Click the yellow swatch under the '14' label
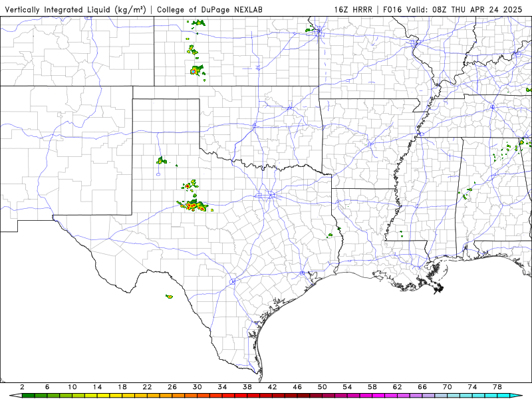Image resolution: width=532 pixels, height=399 pixels. (104, 396)
